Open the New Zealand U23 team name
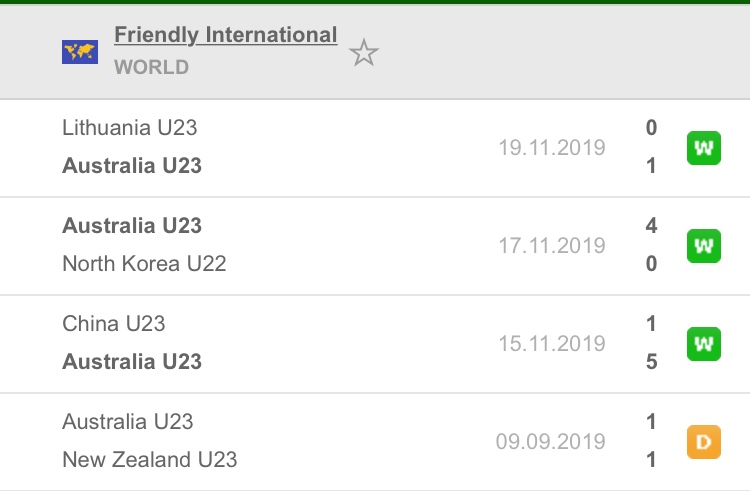Viewport: 750px width, 491px height. (150, 459)
